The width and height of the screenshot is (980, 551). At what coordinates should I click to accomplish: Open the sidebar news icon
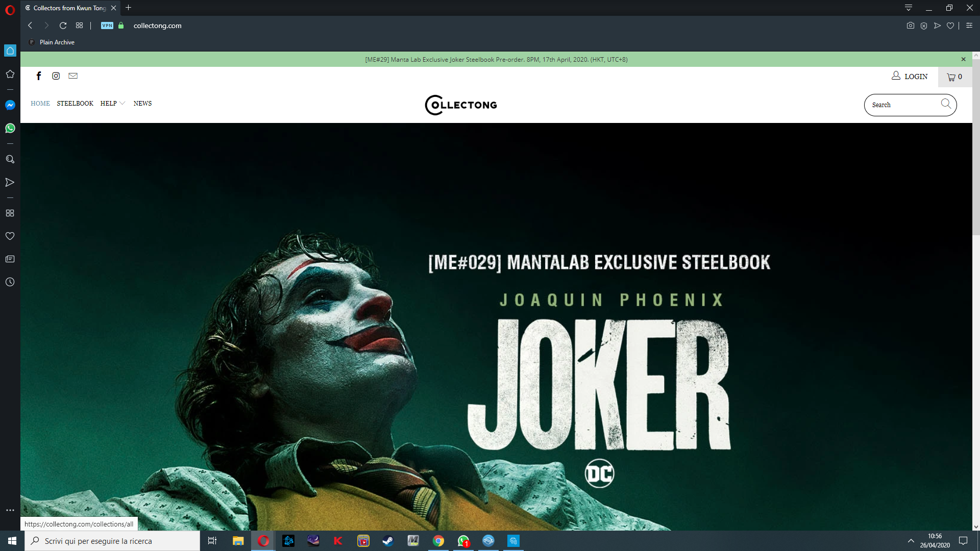tap(10, 259)
